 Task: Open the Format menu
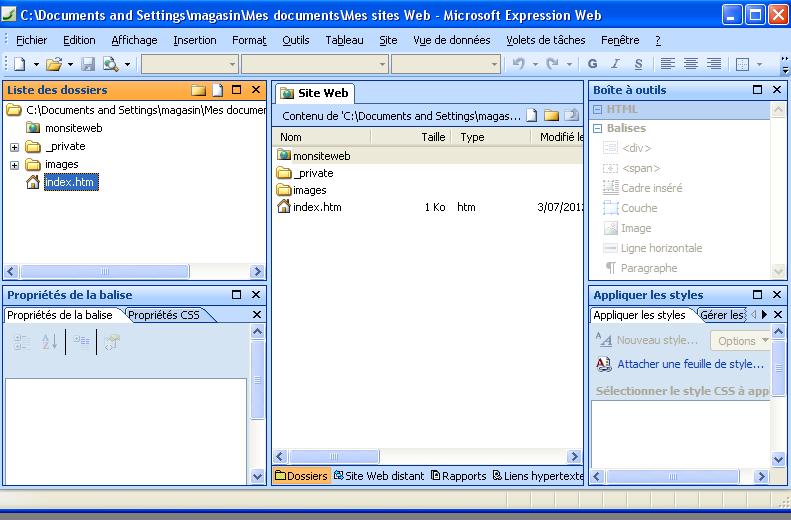pyautogui.click(x=249, y=40)
